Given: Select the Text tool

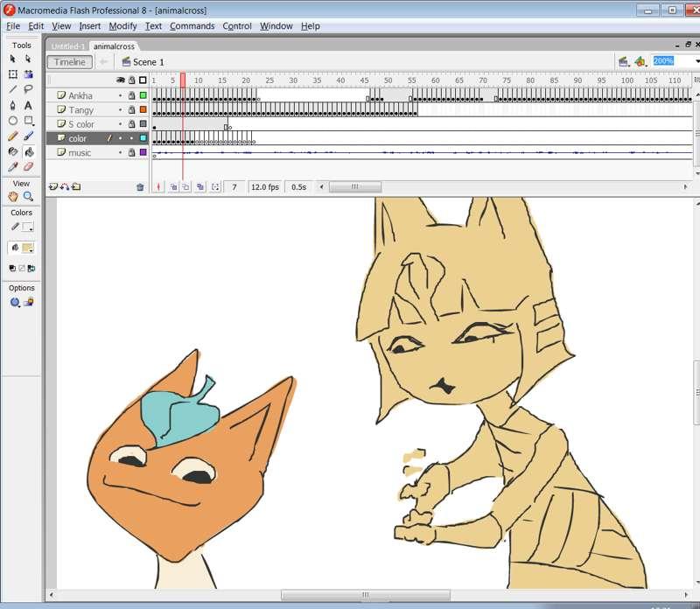Looking at the screenshot, I should [x=28, y=105].
